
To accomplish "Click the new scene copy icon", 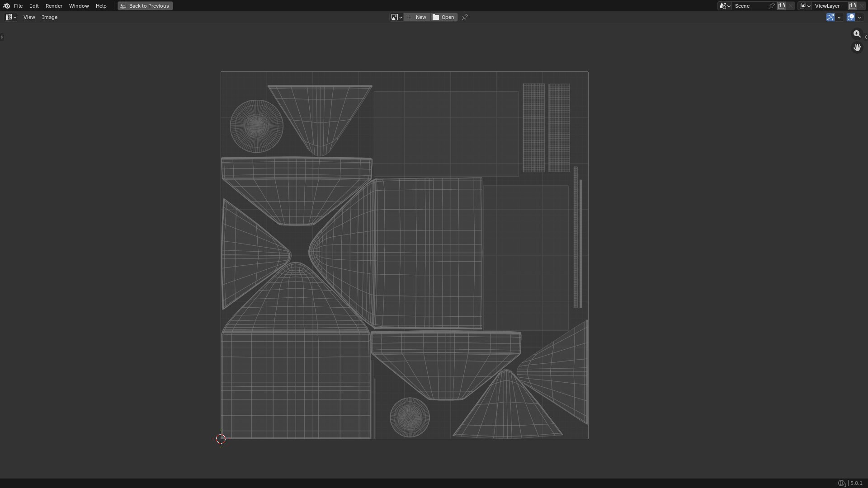I will [x=782, y=6].
